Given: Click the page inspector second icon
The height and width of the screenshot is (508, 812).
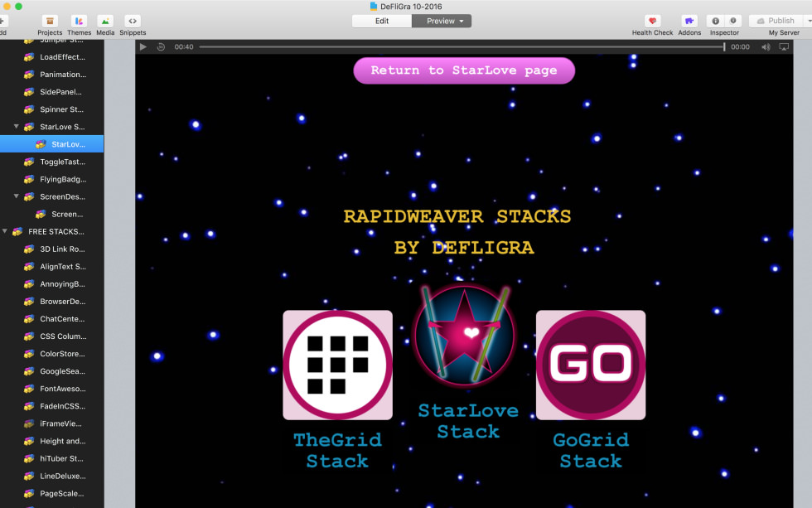Looking at the screenshot, I should coord(732,22).
